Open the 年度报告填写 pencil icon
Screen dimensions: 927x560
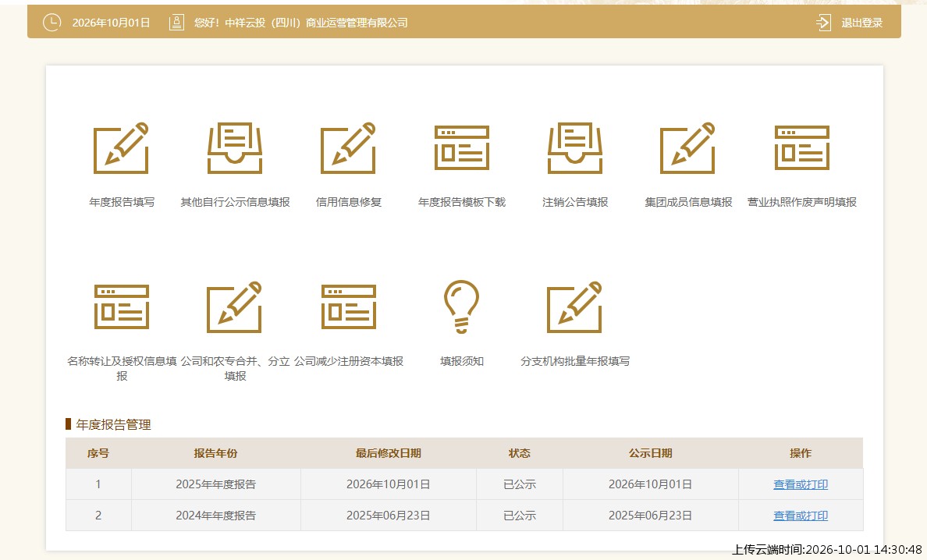[x=121, y=148]
